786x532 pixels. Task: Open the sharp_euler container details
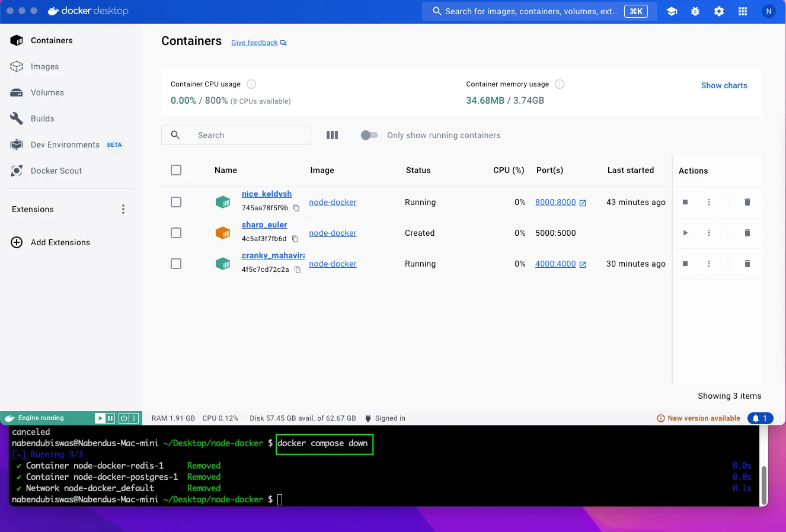[264, 225]
